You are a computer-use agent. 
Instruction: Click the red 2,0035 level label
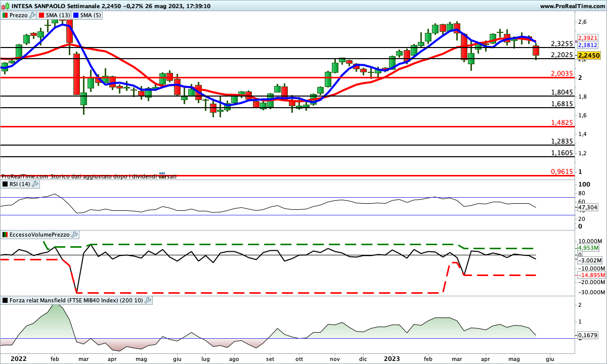[x=561, y=73]
